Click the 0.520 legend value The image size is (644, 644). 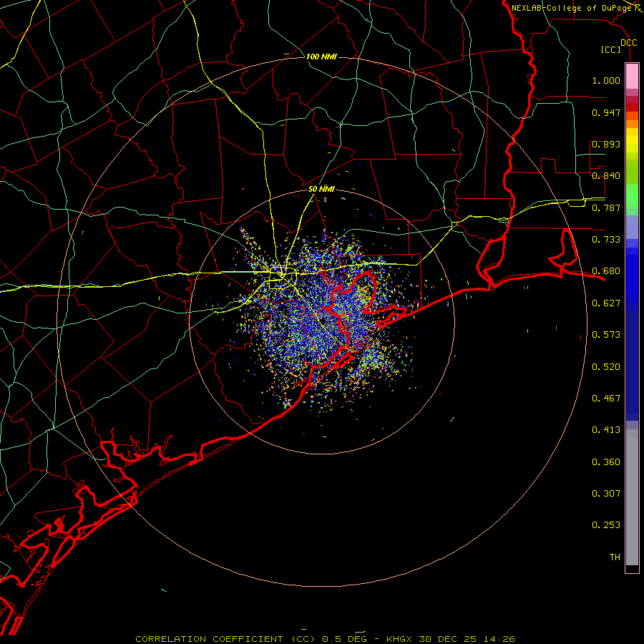tap(606, 367)
